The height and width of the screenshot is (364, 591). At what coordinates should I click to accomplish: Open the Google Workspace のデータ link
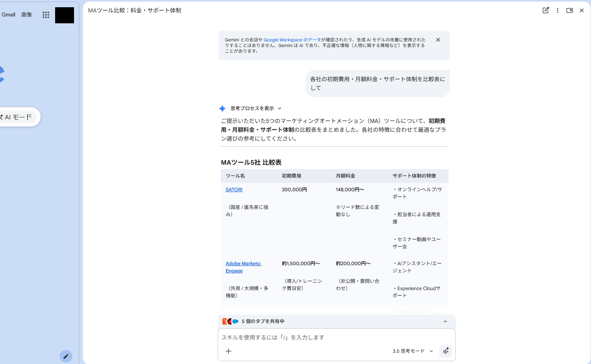tap(292, 40)
